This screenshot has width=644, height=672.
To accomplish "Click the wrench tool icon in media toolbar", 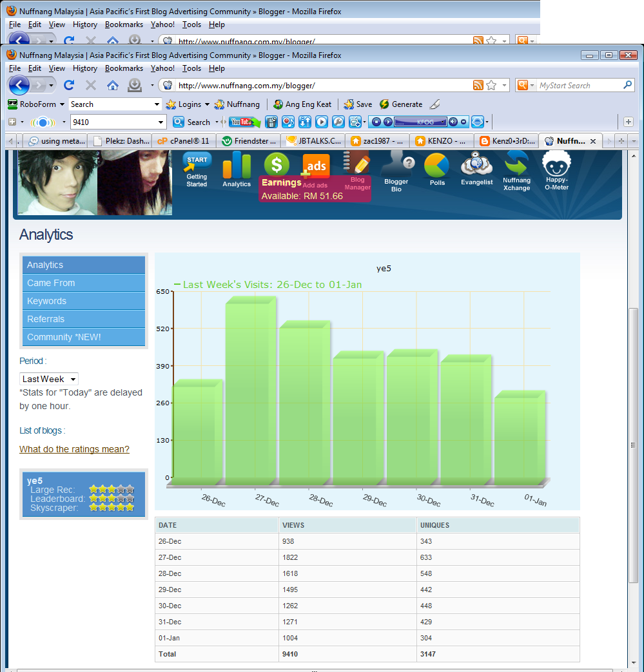I will (x=338, y=122).
